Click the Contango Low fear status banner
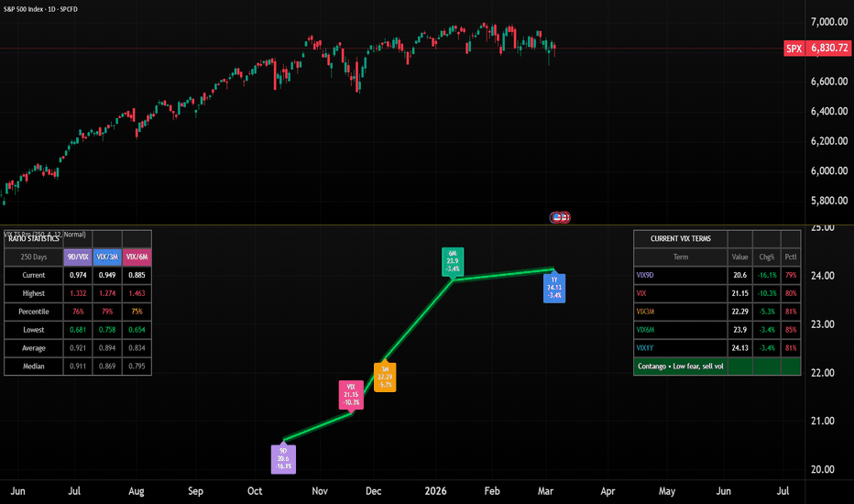The width and height of the screenshot is (854, 504). [692, 367]
